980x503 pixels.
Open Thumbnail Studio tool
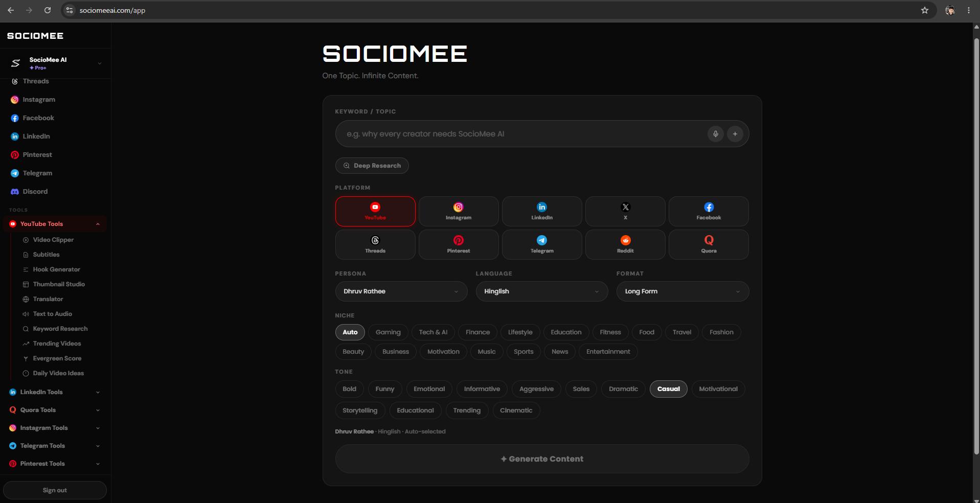59,284
